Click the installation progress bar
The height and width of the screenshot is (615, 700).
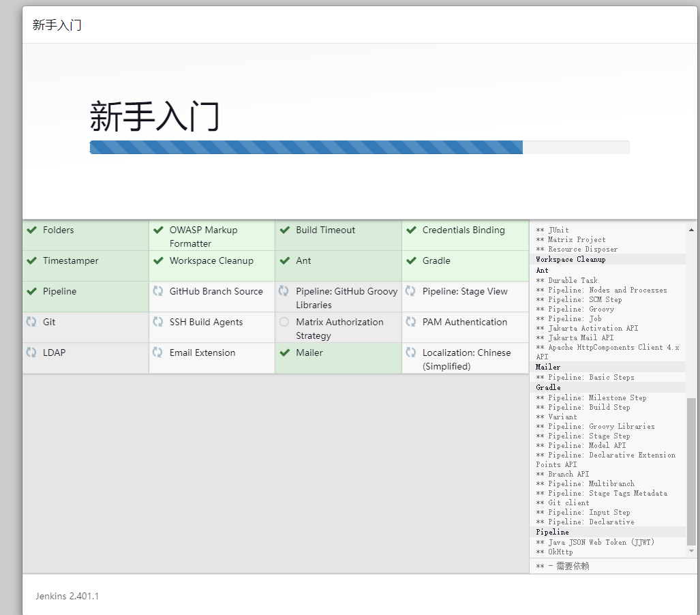pos(359,147)
